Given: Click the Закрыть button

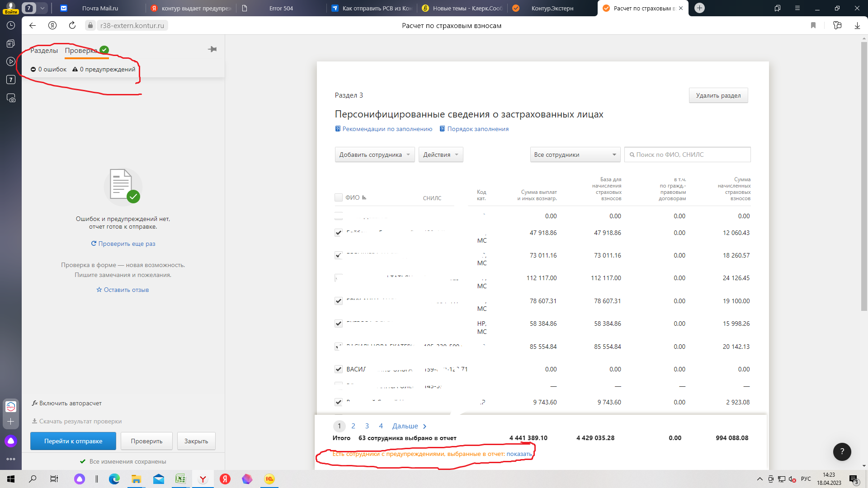Looking at the screenshot, I should tap(196, 441).
